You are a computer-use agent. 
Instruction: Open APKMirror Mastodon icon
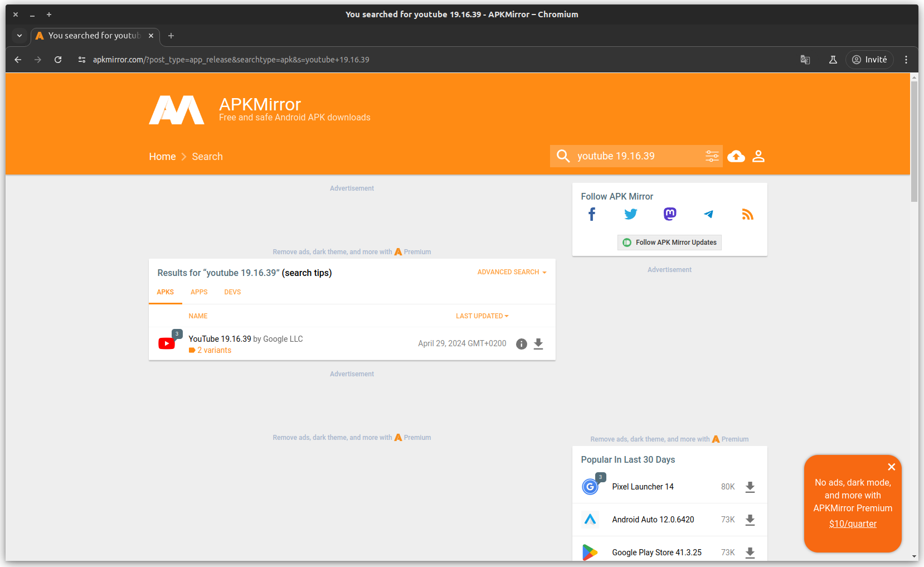(x=670, y=214)
